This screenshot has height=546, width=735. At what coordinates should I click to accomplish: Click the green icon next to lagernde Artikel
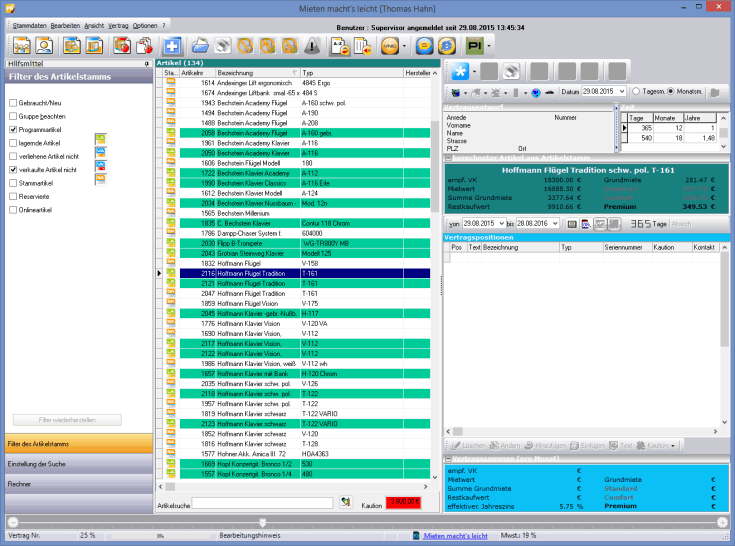(100, 139)
